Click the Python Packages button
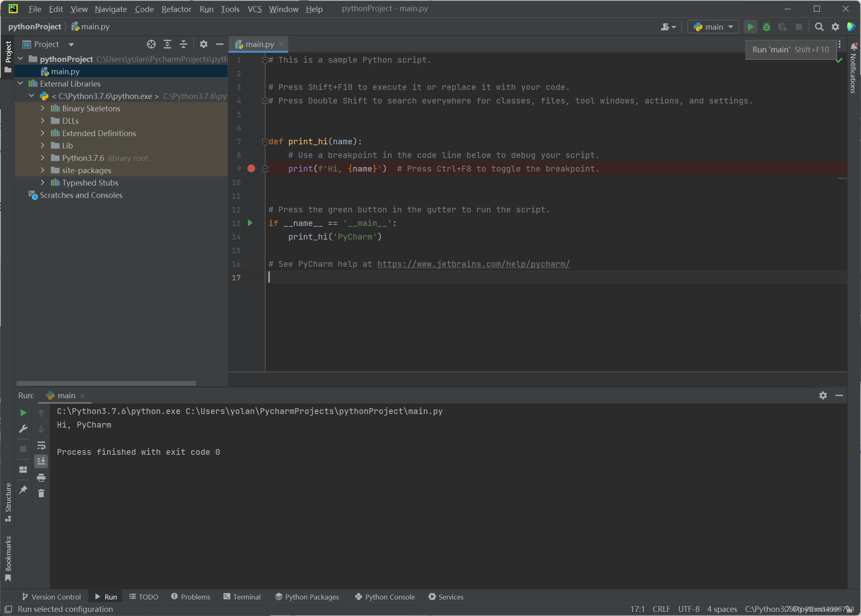This screenshot has height=616, width=861. pos(307,597)
